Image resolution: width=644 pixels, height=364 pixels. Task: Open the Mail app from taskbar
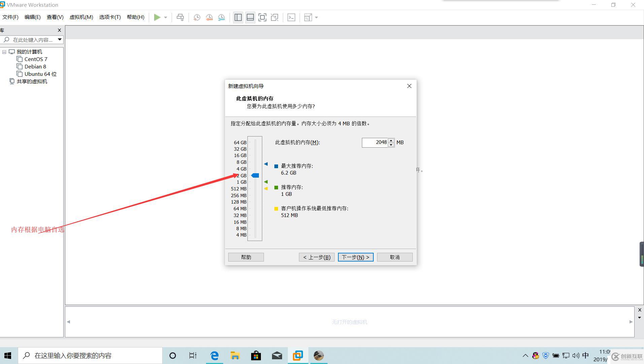point(277,356)
